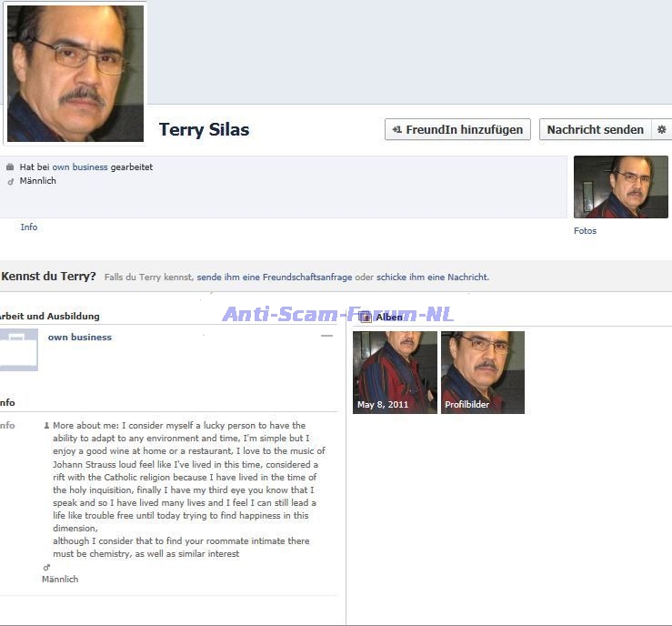Open the Profilbilder album
This screenshot has width=672, height=626.
(482, 372)
